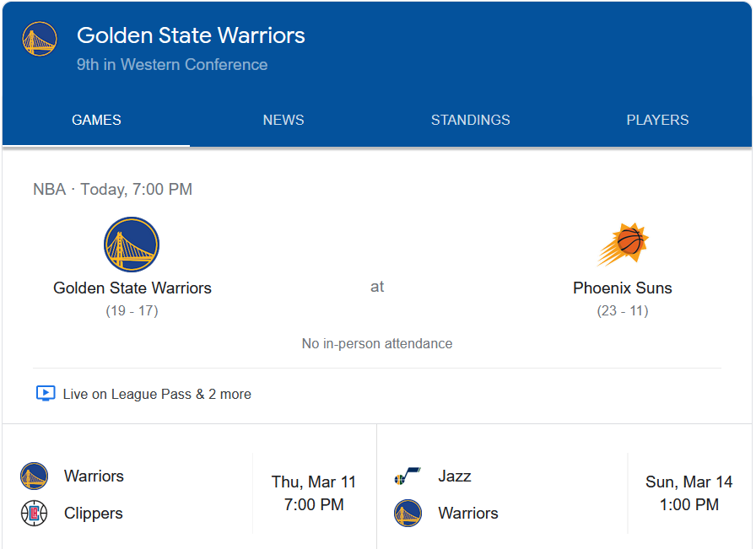Select the Jazz team name in the schedule
The height and width of the screenshot is (549, 756).
(455, 476)
